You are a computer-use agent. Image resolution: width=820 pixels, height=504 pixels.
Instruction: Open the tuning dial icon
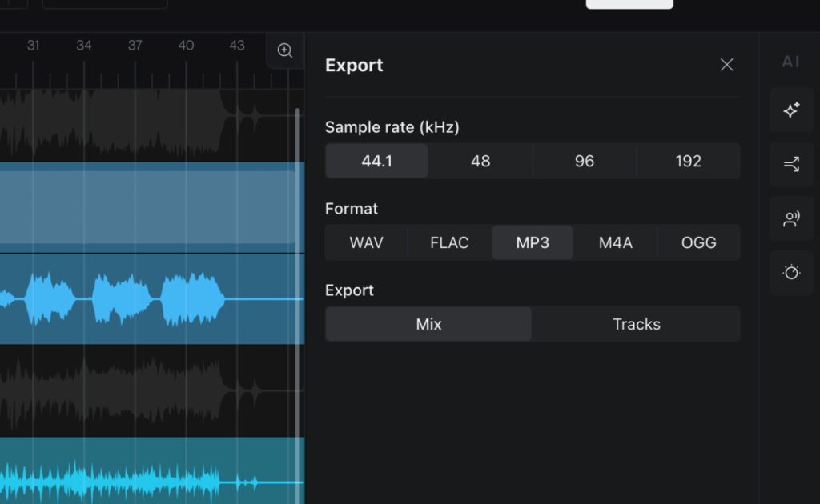[x=791, y=273]
